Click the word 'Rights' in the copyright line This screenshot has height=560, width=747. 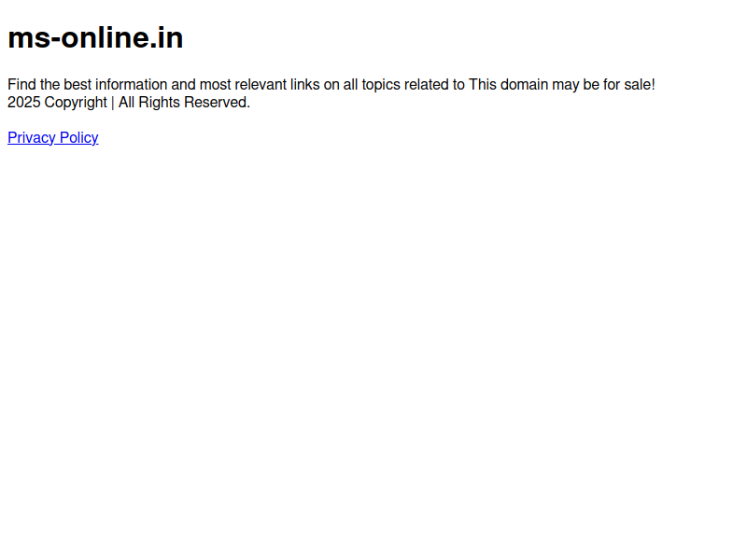click(159, 103)
